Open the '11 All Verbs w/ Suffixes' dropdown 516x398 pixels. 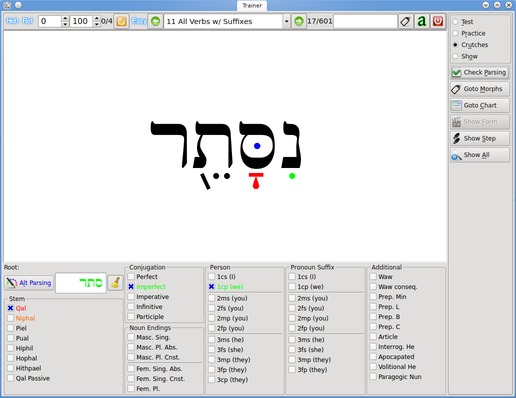[x=227, y=21]
